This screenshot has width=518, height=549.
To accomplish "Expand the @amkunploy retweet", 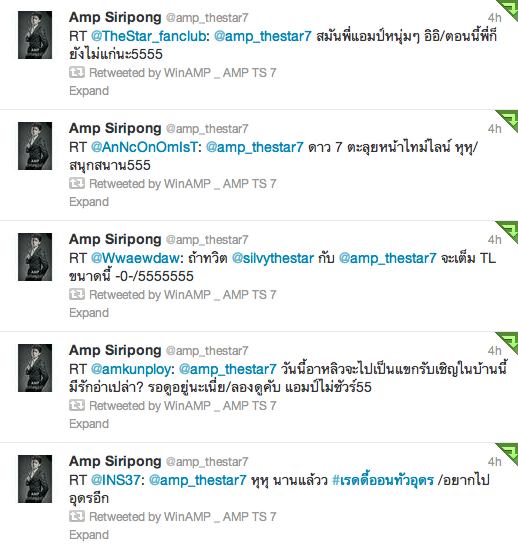I will coord(89,424).
